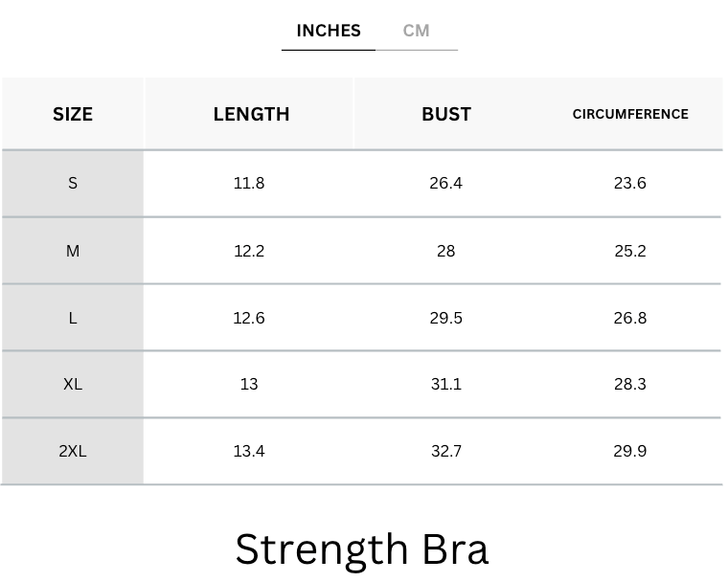Click the BUST column header
Image resolution: width=728 pixels, height=582 pixels.
coord(446,114)
